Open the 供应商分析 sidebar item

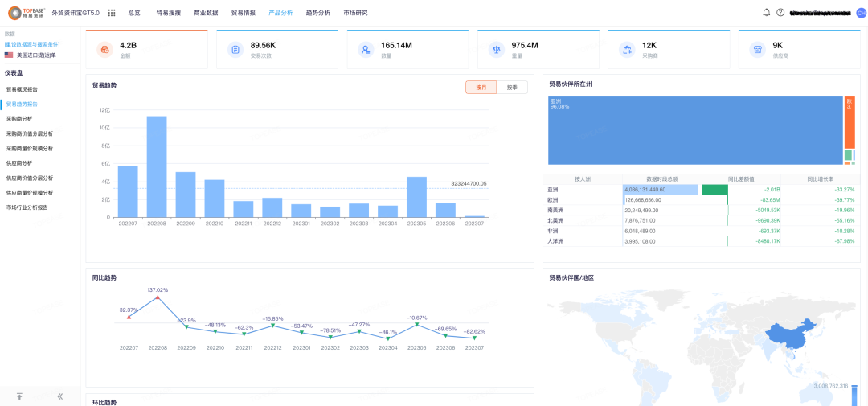coord(19,163)
